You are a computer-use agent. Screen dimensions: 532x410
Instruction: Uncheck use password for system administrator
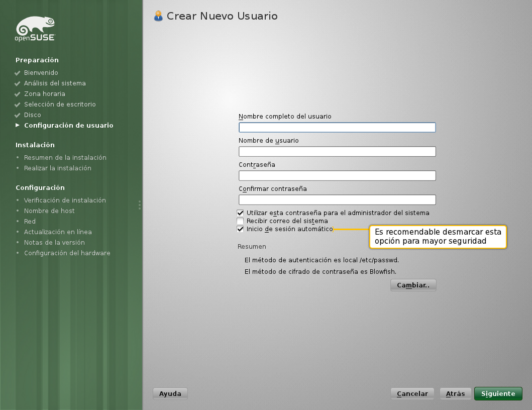(x=241, y=213)
